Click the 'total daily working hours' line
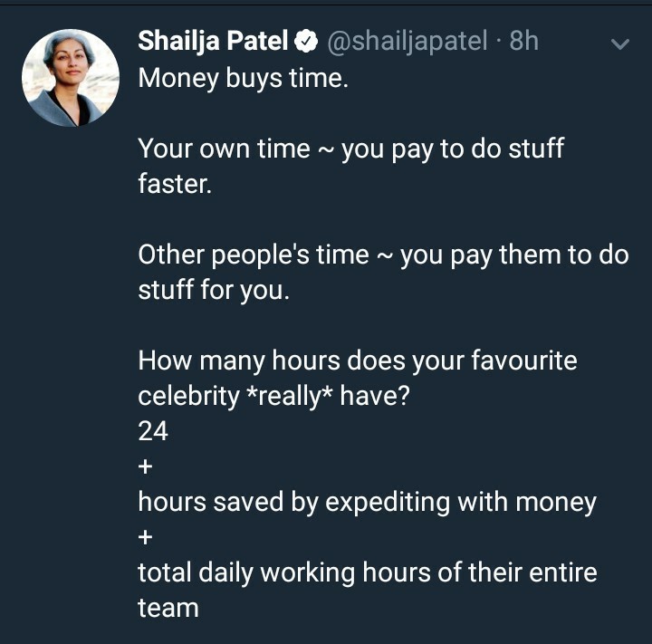 coord(368,572)
